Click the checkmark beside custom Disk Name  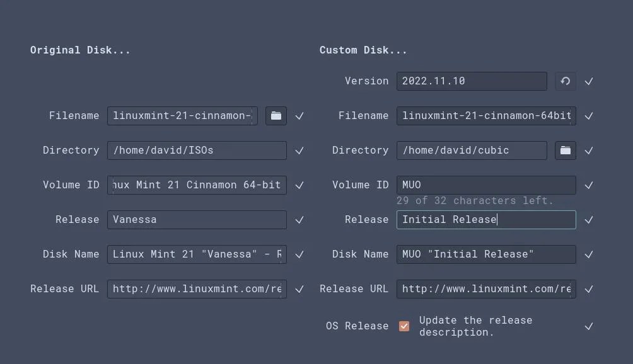[x=588, y=254]
